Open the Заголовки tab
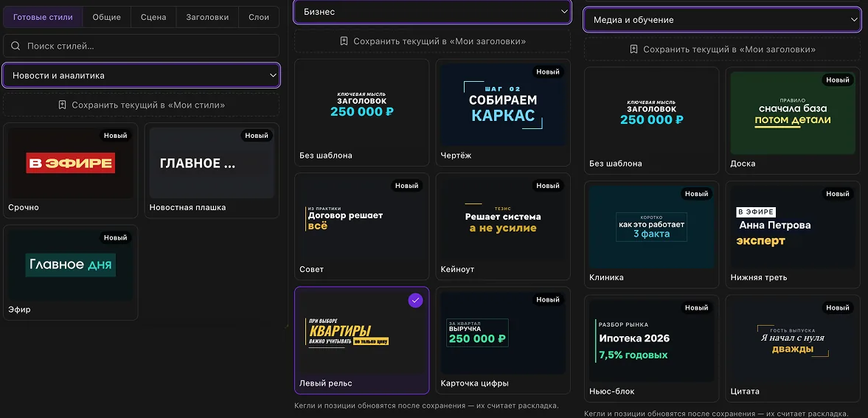 tap(207, 17)
